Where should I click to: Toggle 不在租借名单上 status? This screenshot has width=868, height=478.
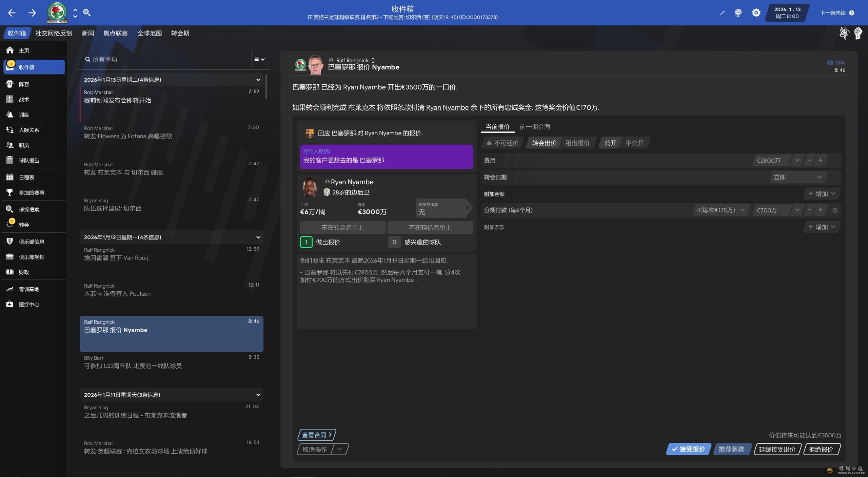click(430, 228)
